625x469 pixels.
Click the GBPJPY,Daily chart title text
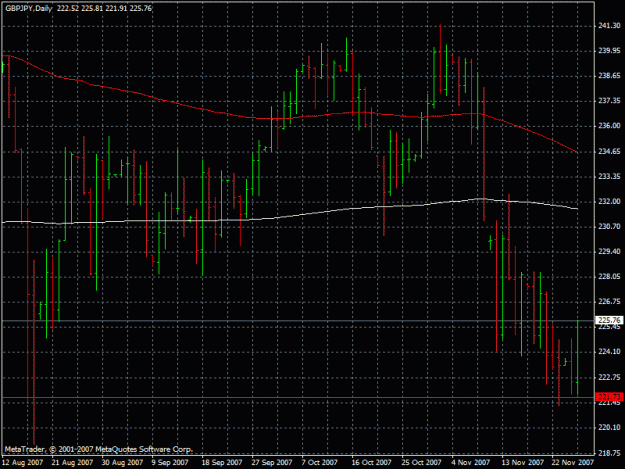(28, 8)
